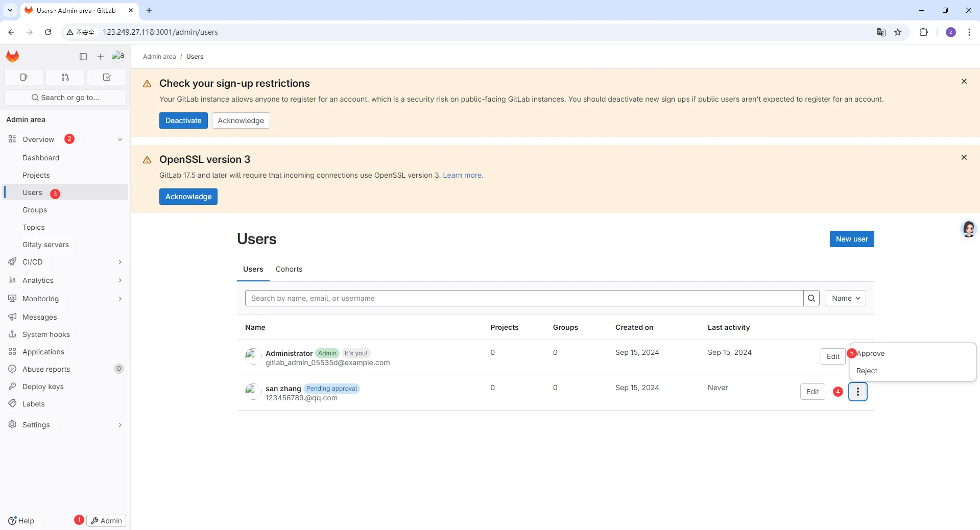The width and height of the screenshot is (980, 530).
Task: Open the to-do list icon
Action: pos(107,77)
